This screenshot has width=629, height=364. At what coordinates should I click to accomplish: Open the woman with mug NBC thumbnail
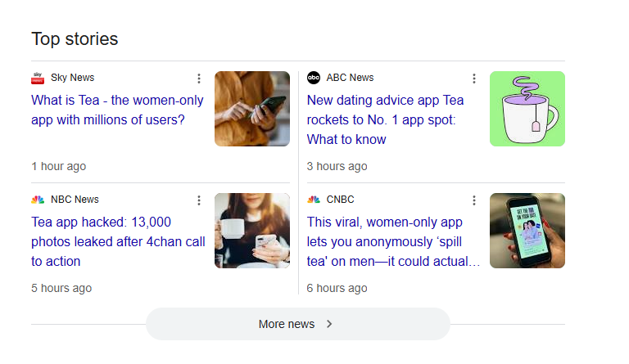[252, 231]
